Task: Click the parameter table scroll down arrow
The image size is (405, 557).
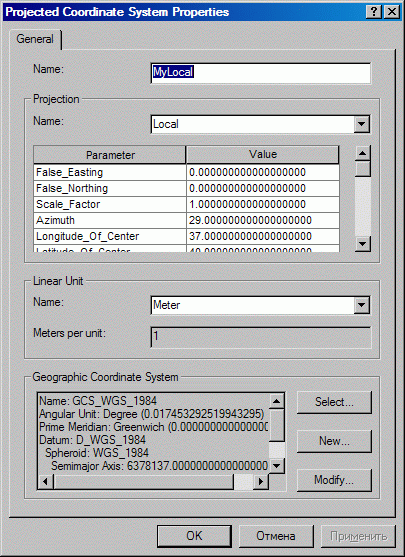Action: point(363,244)
